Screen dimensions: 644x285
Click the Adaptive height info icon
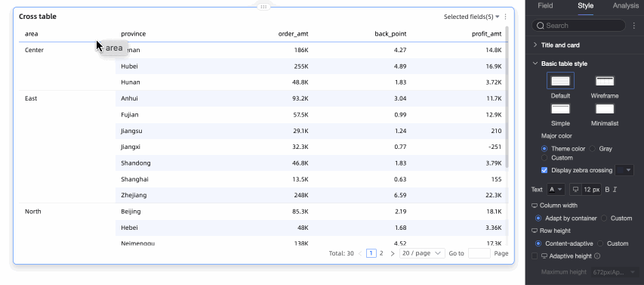click(x=597, y=256)
